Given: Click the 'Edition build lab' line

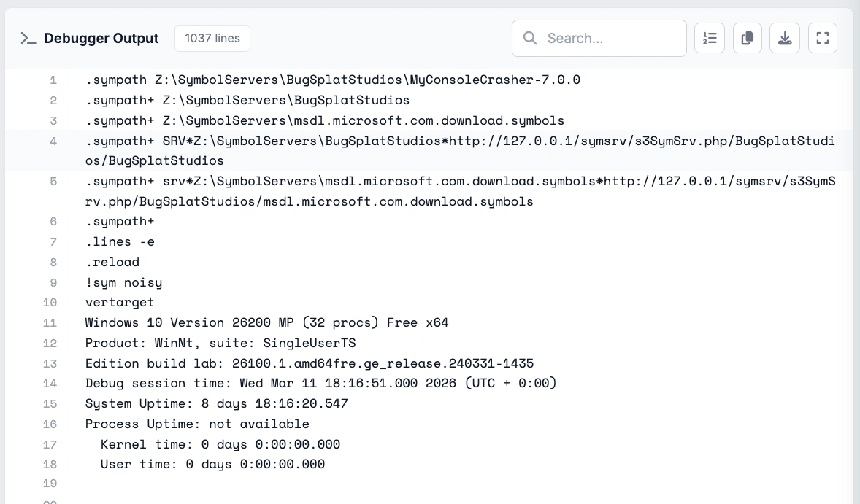Looking at the screenshot, I should coord(310,364).
